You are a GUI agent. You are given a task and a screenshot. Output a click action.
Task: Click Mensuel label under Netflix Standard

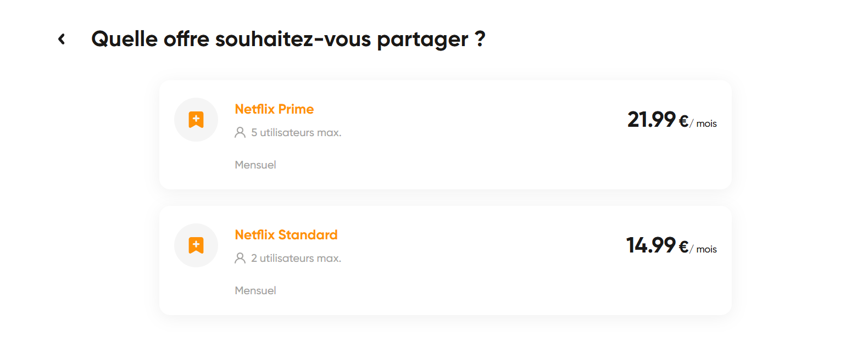click(255, 291)
